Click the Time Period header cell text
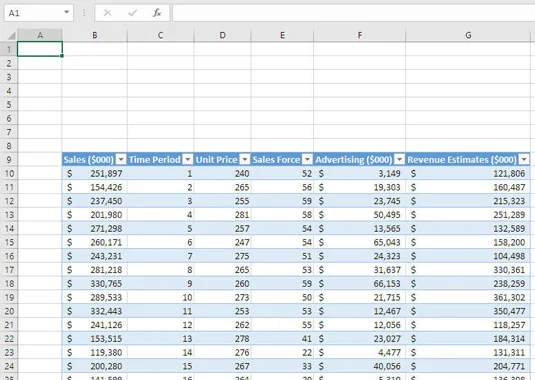Image resolution: width=535 pixels, height=380 pixels. (x=155, y=160)
